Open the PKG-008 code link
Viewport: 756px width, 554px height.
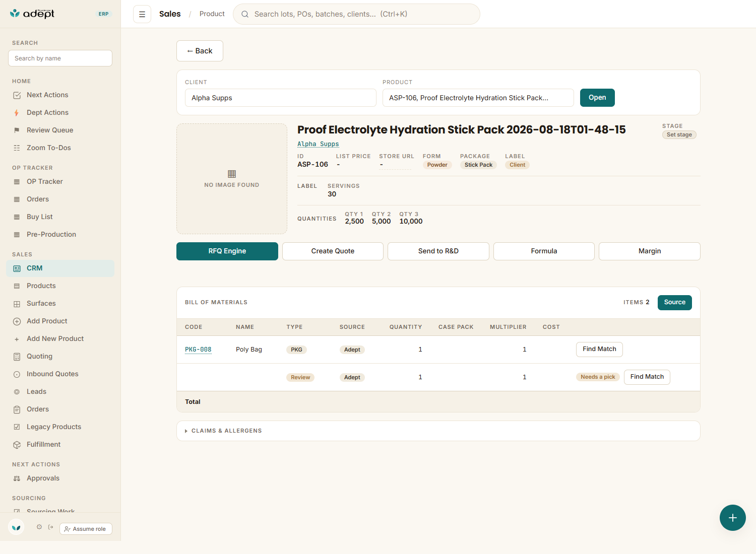coord(198,350)
